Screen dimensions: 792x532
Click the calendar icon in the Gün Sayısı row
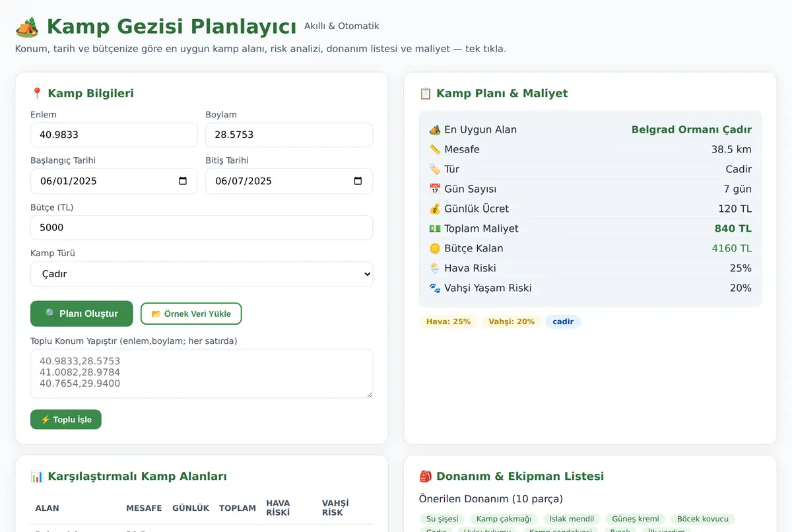click(x=434, y=189)
